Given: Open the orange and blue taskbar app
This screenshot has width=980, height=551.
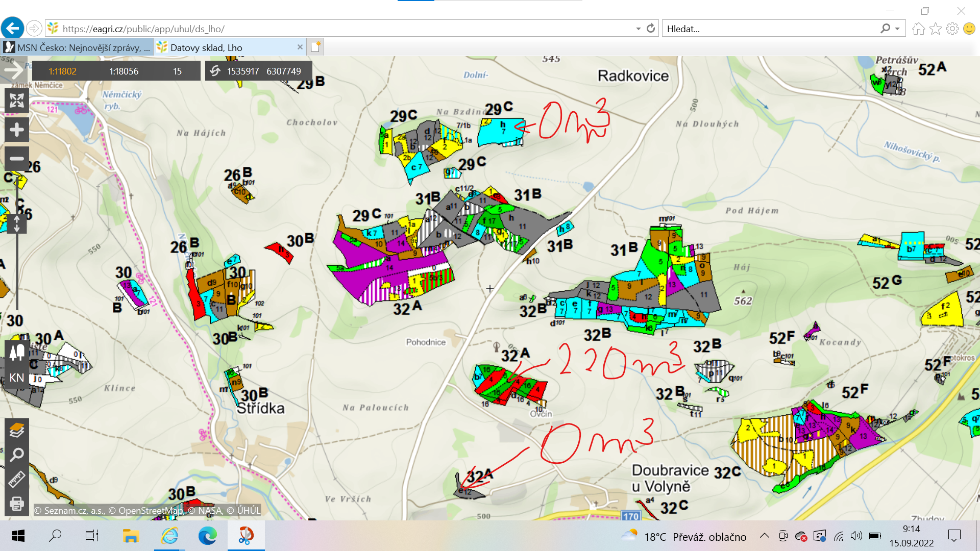Looking at the screenshot, I should click(x=246, y=536).
